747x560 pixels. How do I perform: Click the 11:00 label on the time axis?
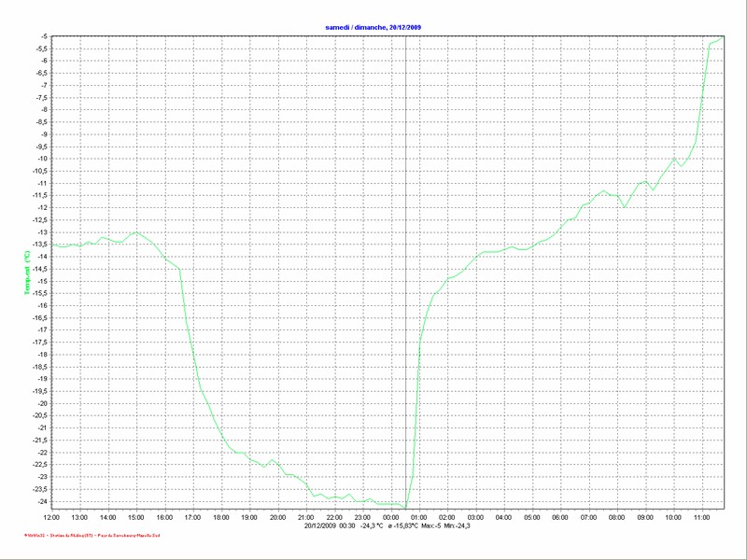tap(702, 517)
